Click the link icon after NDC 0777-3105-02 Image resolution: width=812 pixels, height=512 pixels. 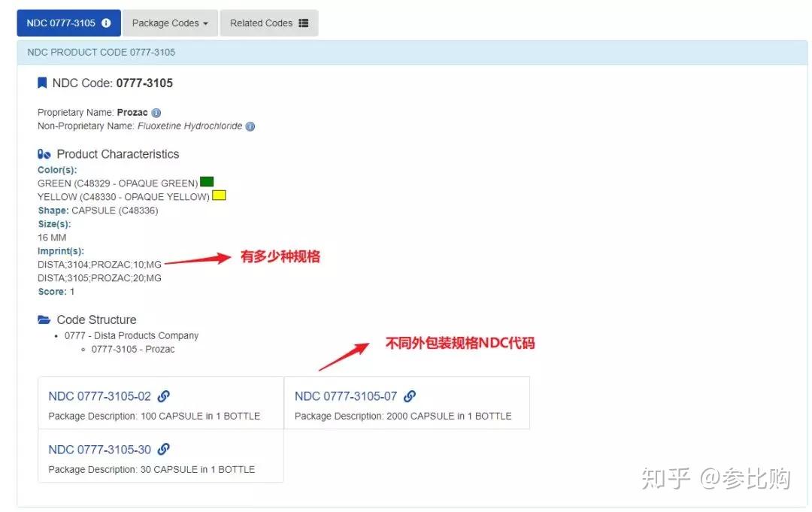[x=164, y=396]
